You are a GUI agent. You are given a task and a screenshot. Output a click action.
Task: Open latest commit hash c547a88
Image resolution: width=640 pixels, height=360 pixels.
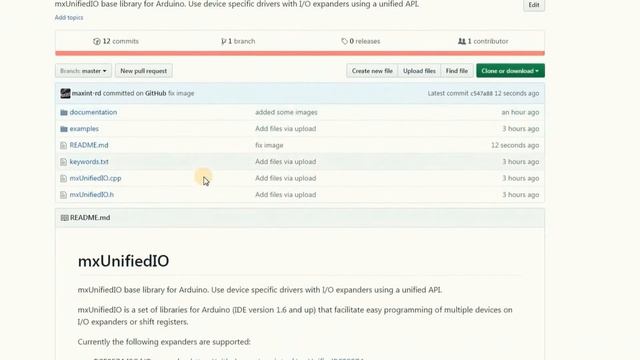482,93
